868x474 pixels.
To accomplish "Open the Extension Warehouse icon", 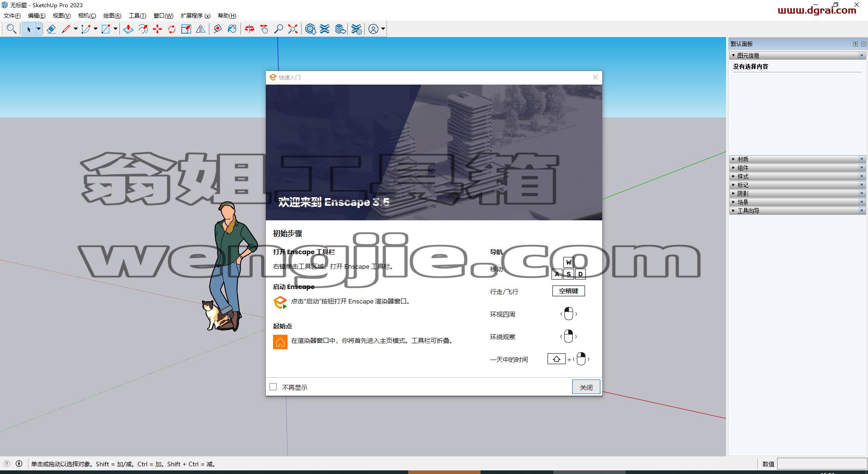I will coord(325,29).
